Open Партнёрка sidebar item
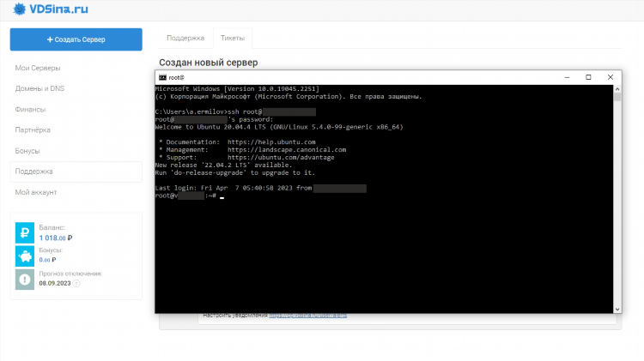This screenshot has height=361, width=644. [33, 130]
